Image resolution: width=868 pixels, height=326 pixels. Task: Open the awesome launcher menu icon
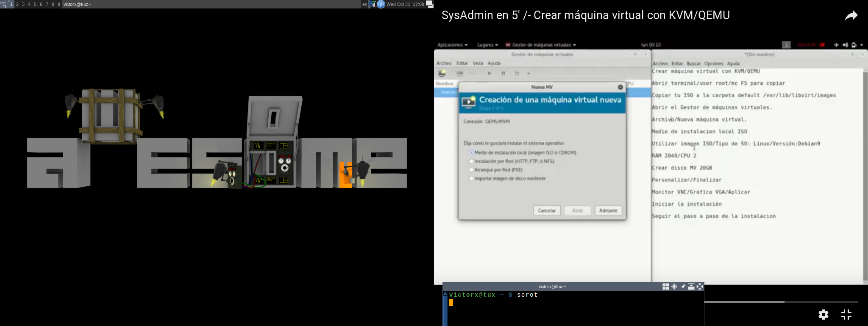coord(3,4)
